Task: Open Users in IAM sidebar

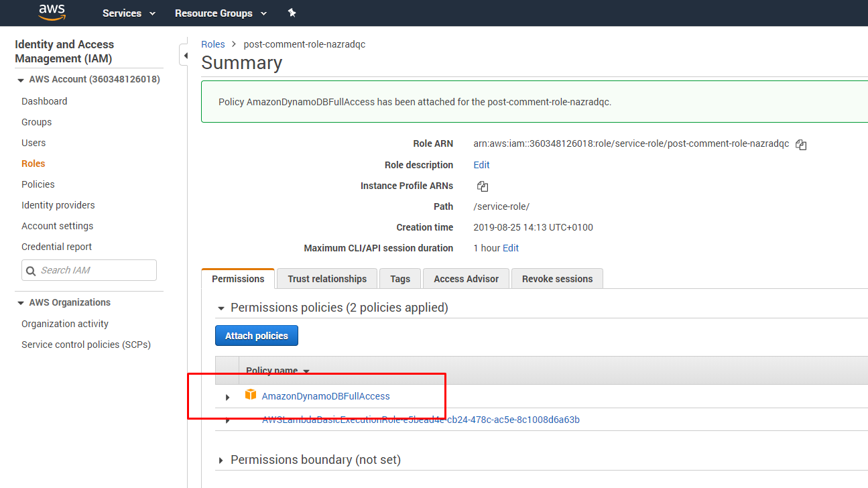Action: pyautogui.click(x=34, y=143)
